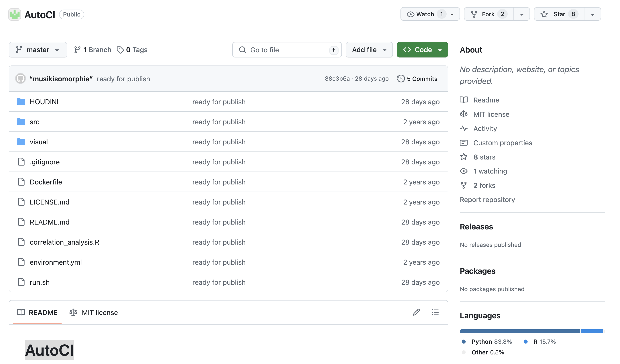The height and width of the screenshot is (364, 620).
Task: Watch the repository for notifications
Action: pos(430,14)
